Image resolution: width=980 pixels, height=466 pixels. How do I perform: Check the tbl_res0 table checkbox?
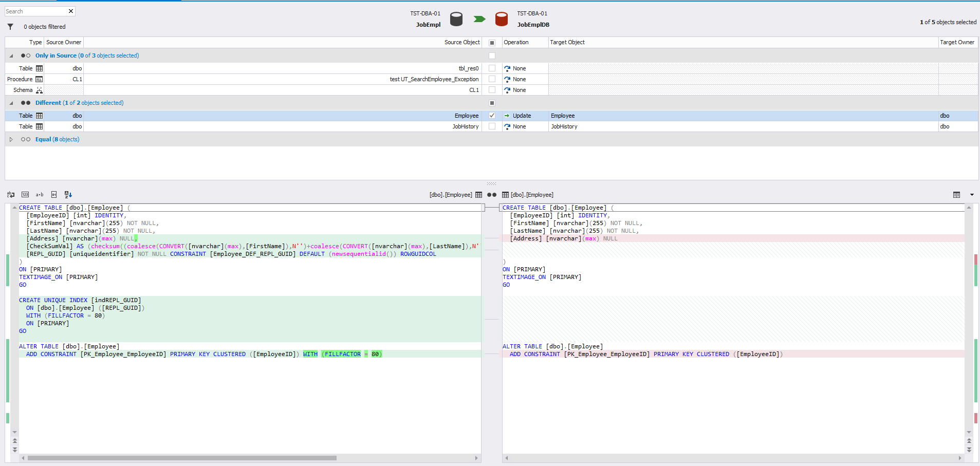pyautogui.click(x=492, y=68)
